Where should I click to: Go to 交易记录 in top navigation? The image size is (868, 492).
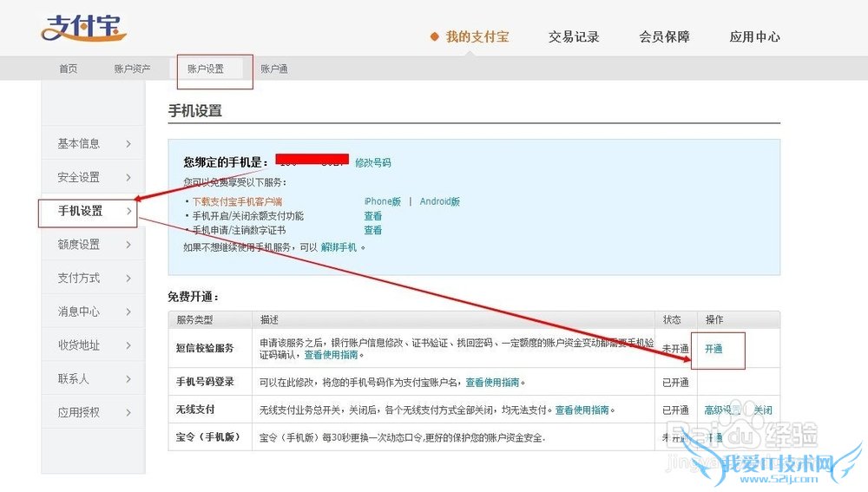[x=574, y=36]
